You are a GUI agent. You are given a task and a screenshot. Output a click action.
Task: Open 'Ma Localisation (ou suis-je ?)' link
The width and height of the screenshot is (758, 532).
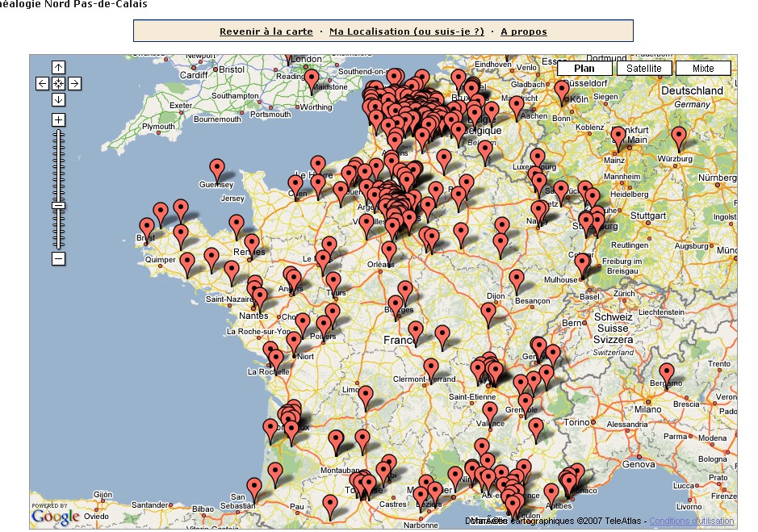pyautogui.click(x=407, y=31)
